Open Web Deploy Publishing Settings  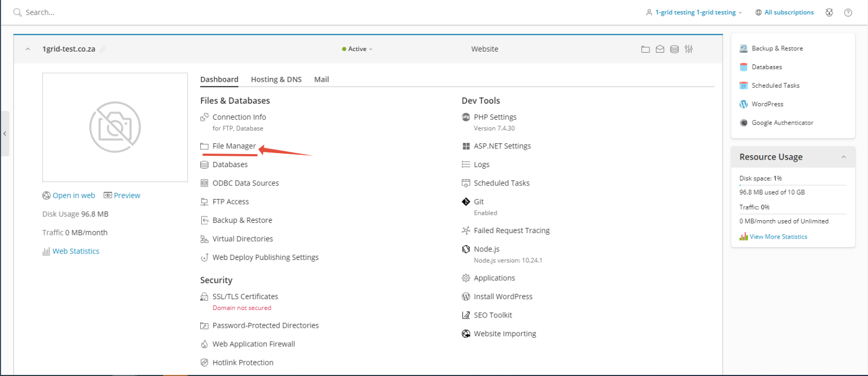[x=266, y=257]
